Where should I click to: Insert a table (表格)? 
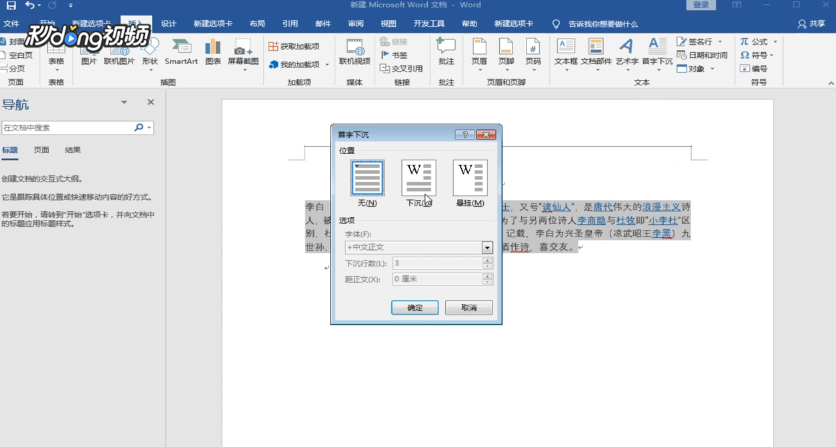coord(56,54)
